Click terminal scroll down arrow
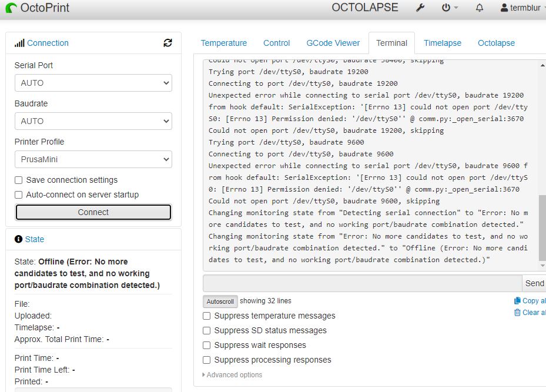This screenshot has width=546, height=392. coord(542,266)
